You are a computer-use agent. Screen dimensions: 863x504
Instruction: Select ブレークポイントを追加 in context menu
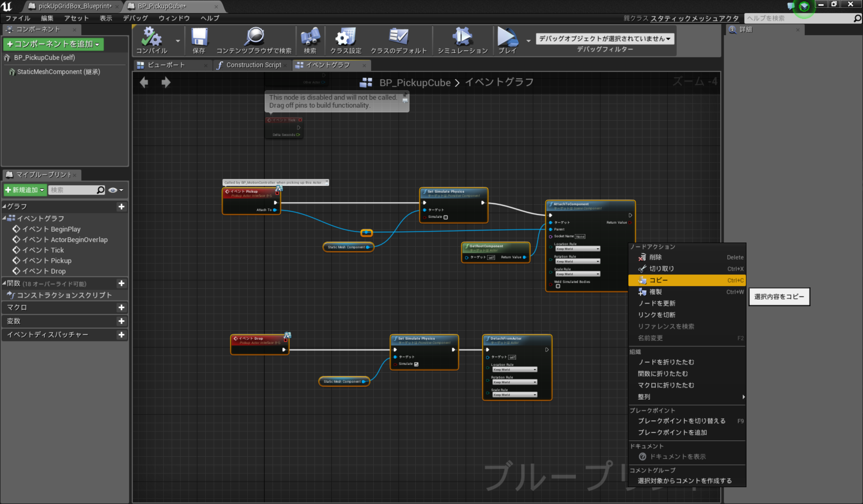[687, 433]
